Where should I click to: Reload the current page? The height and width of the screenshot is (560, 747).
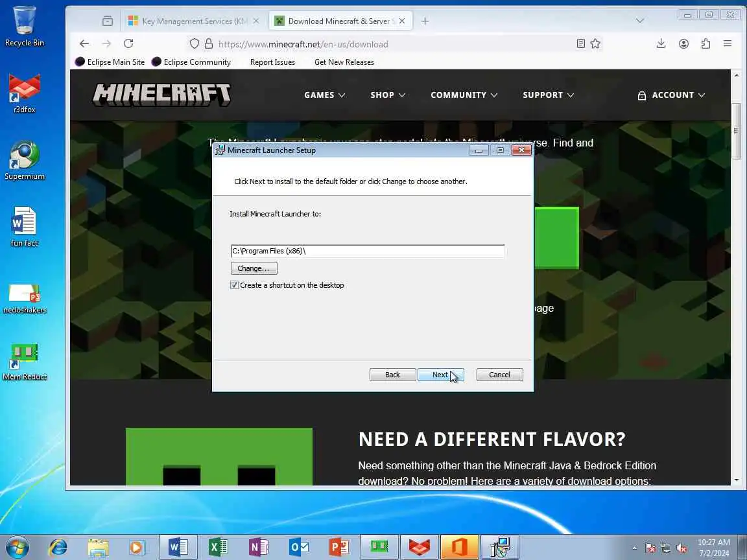click(128, 44)
